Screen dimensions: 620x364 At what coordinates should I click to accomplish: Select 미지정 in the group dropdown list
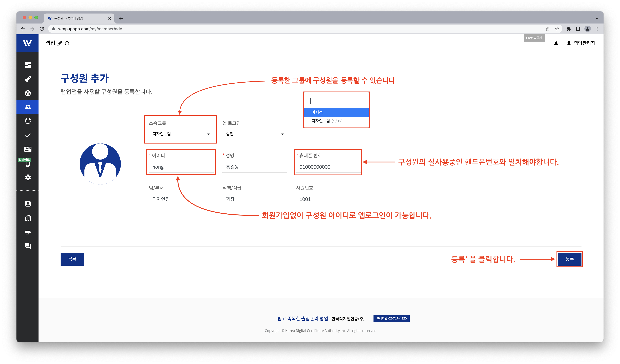coord(336,112)
